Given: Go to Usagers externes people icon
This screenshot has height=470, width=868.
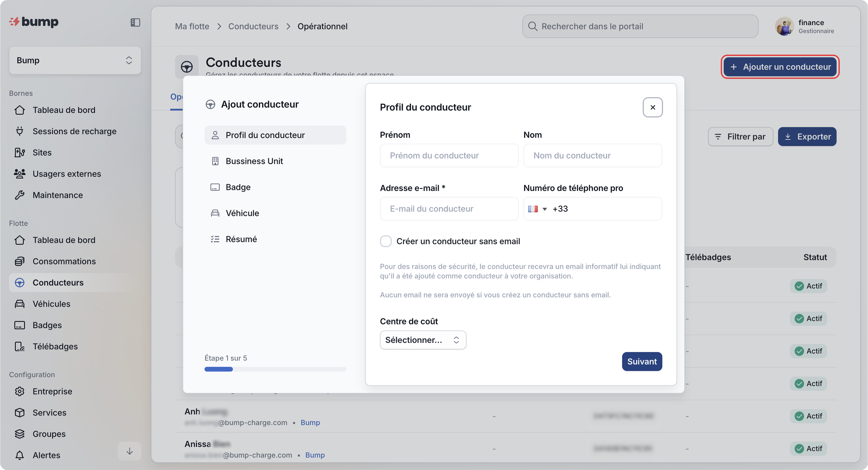Looking at the screenshot, I should tap(19, 174).
